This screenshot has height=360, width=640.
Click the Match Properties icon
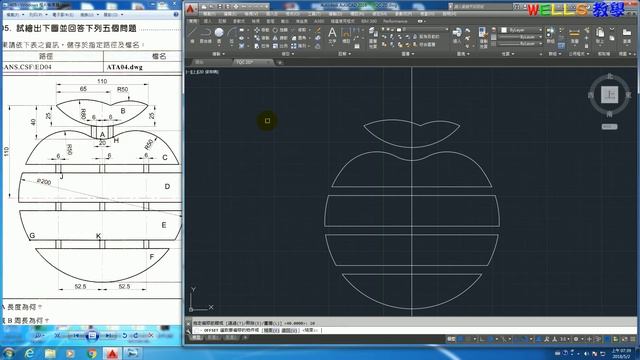pos(483,37)
